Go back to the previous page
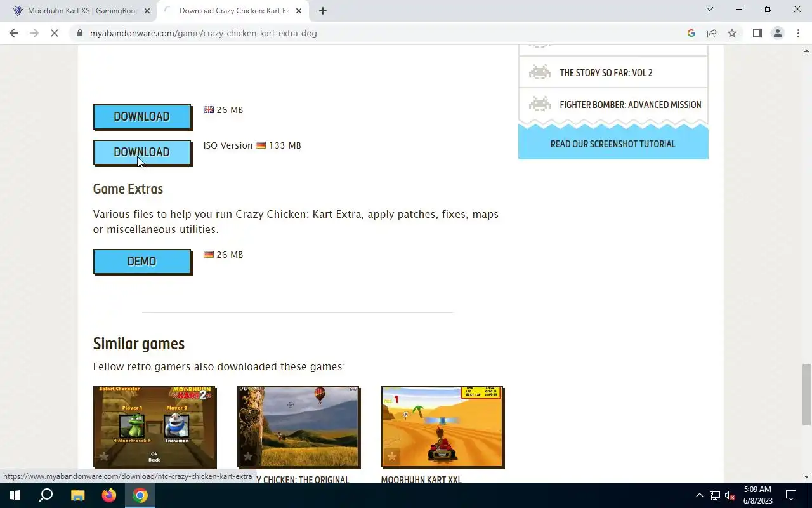Viewport: 812px width, 508px height. (x=14, y=33)
